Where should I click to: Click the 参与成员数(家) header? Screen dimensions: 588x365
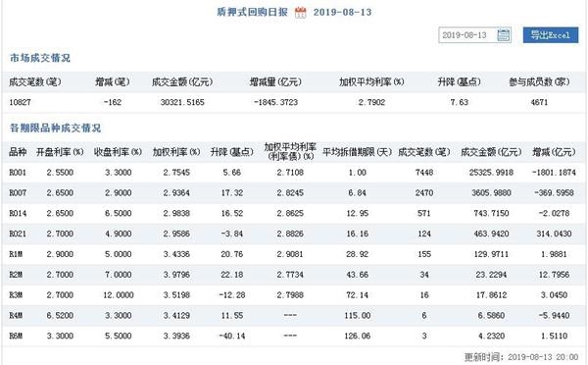point(539,81)
